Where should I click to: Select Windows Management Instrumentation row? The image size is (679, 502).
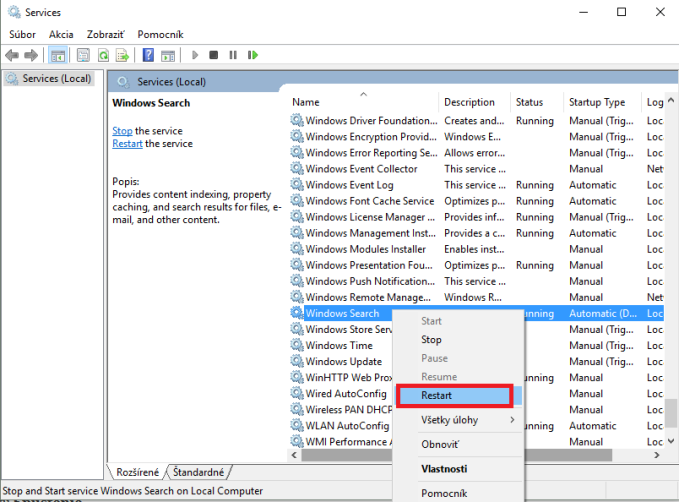tap(476, 233)
